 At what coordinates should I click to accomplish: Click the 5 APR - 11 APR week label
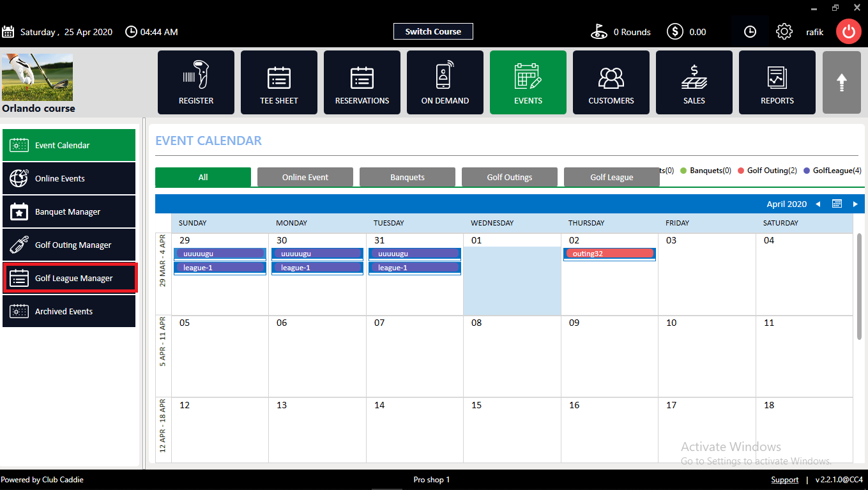point(163,341)
